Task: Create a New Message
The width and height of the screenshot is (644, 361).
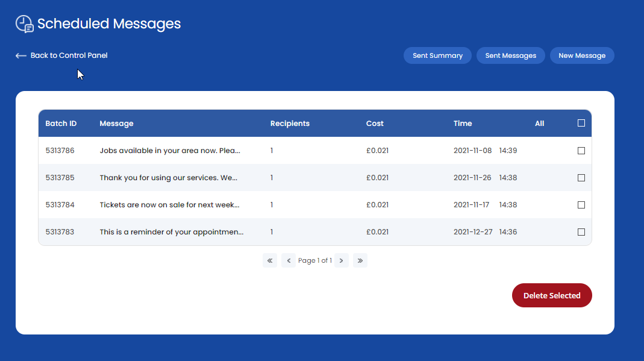Action: [x=582, y=55]
